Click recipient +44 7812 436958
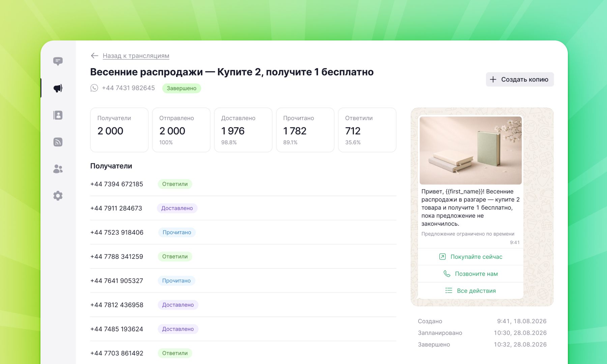 (x=117, y=305)
